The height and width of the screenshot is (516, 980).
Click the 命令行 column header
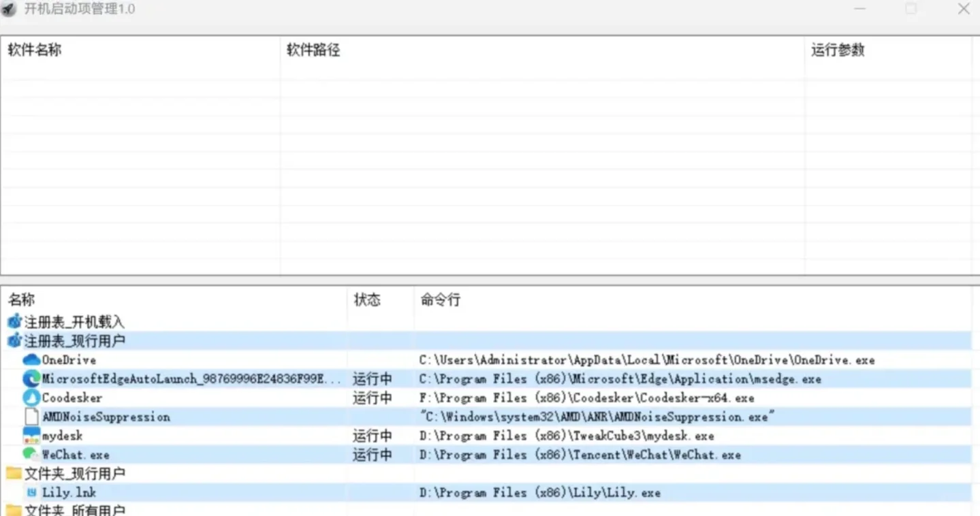click(441, 300)
